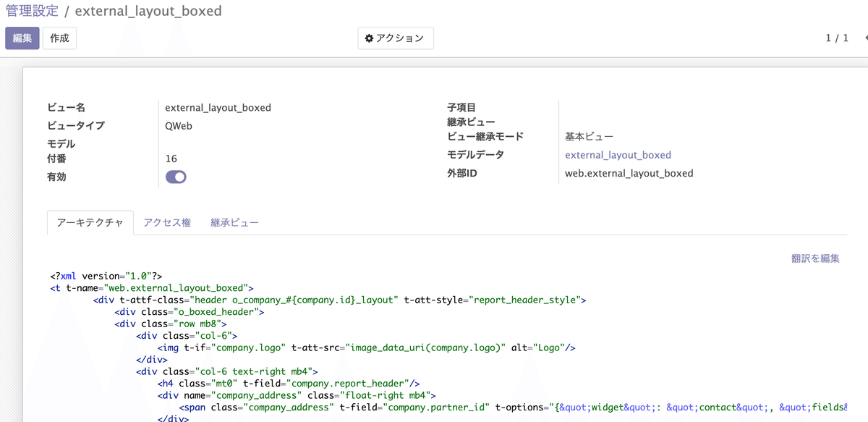Click the 1 / 1 page indicator

tap(836, 38)
